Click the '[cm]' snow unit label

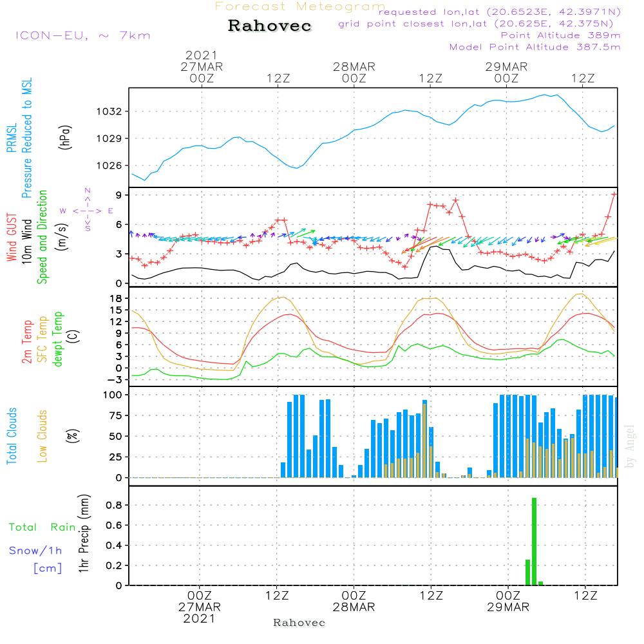pos(48,569)
